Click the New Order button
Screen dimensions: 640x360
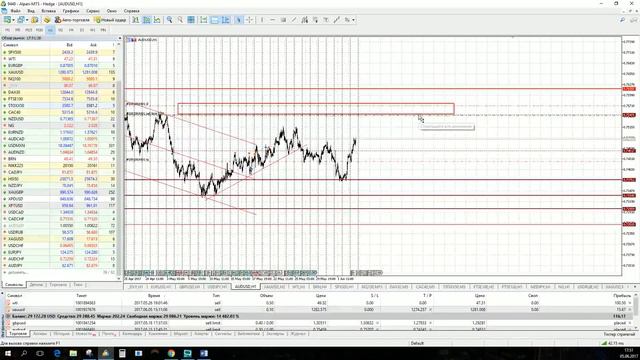pyautogui.click(x=111, y=20)
